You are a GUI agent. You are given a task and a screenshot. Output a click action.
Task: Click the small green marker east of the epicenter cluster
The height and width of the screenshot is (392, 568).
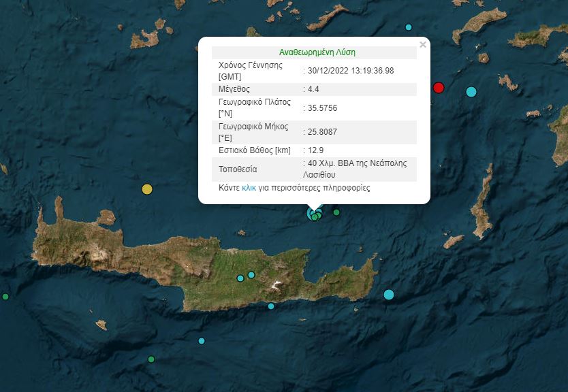[337, 212]
